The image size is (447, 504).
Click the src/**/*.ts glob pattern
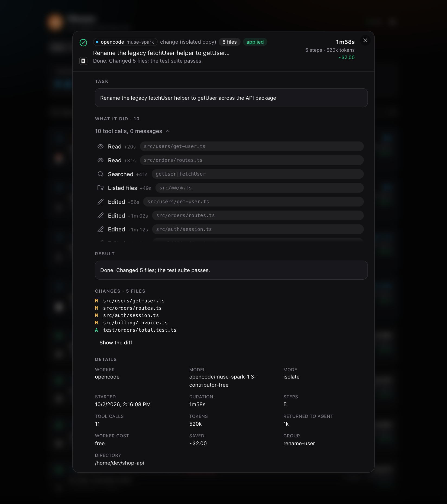tap(260, 188)
